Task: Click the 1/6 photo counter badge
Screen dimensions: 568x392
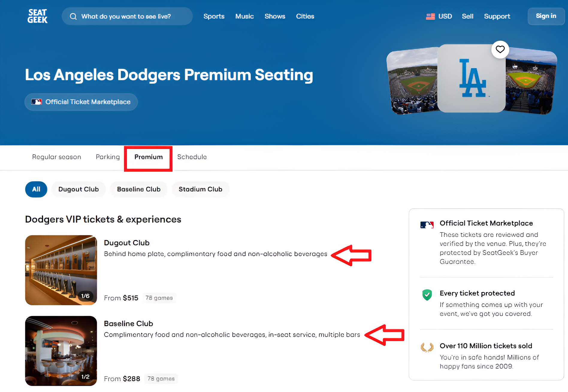Action: tap(85, 296)
